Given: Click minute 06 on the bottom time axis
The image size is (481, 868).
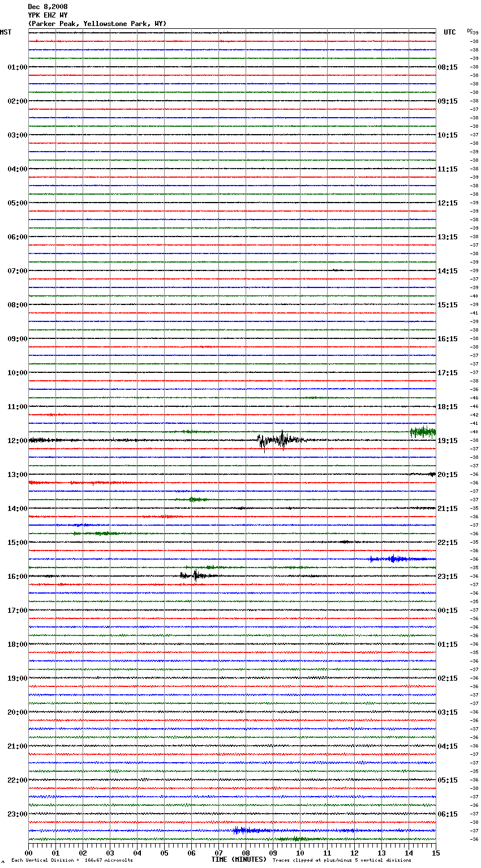Looking at the screenshot, I should pyautogui.click(x=191, y=853).
